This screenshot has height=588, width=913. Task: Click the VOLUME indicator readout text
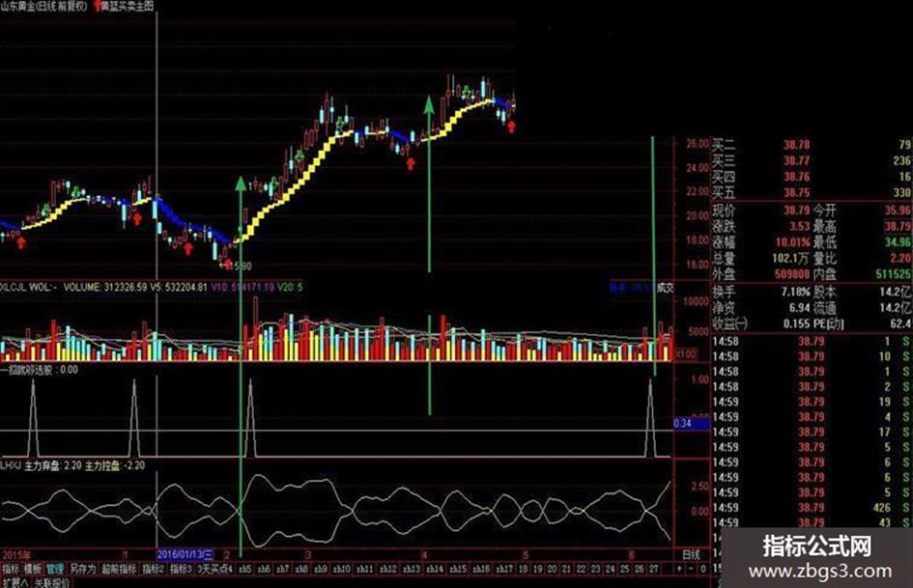(104, 287)
